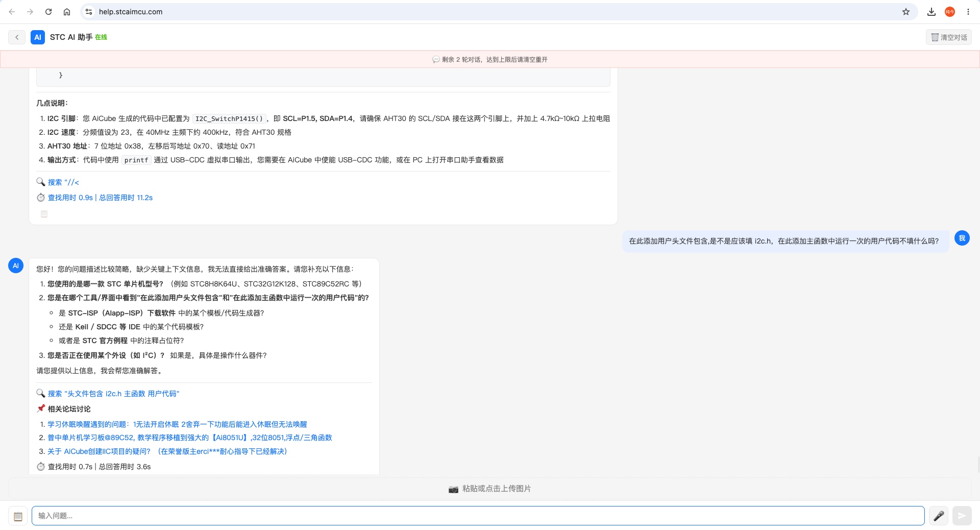Focus the 输入问题 text input field
The image size is (980, 530).
tap(478, 516)
